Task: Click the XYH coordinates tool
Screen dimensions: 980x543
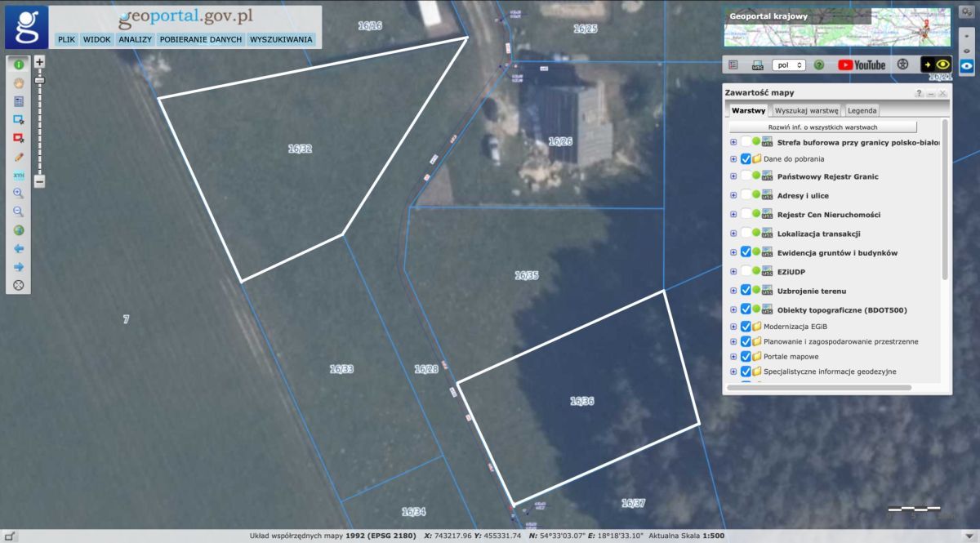Action: 18,176
